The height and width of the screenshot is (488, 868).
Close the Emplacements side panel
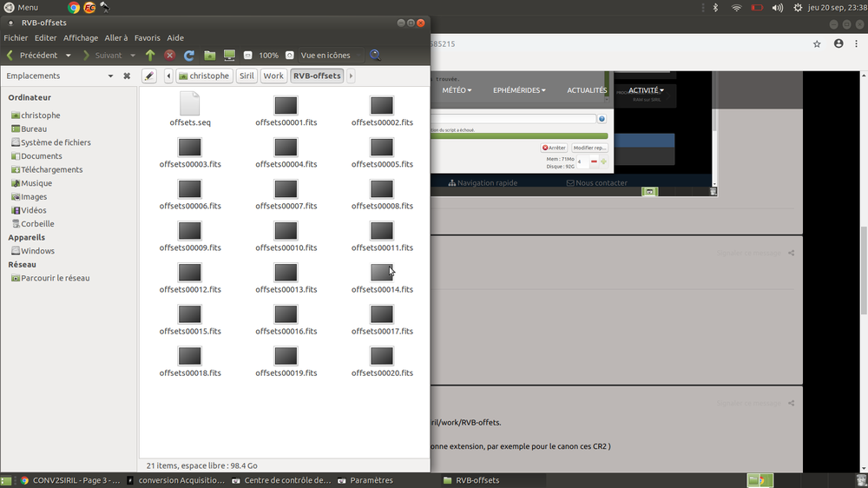pyautogui.click(x=127, y=76)
